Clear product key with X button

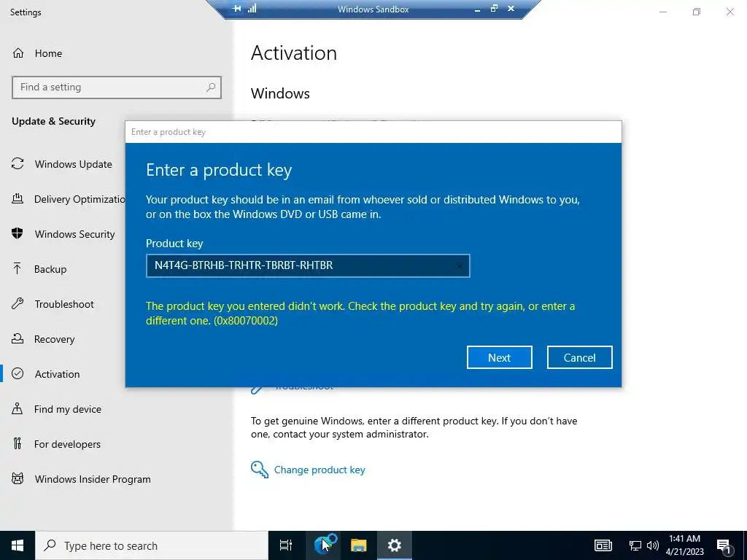[460, 265]
